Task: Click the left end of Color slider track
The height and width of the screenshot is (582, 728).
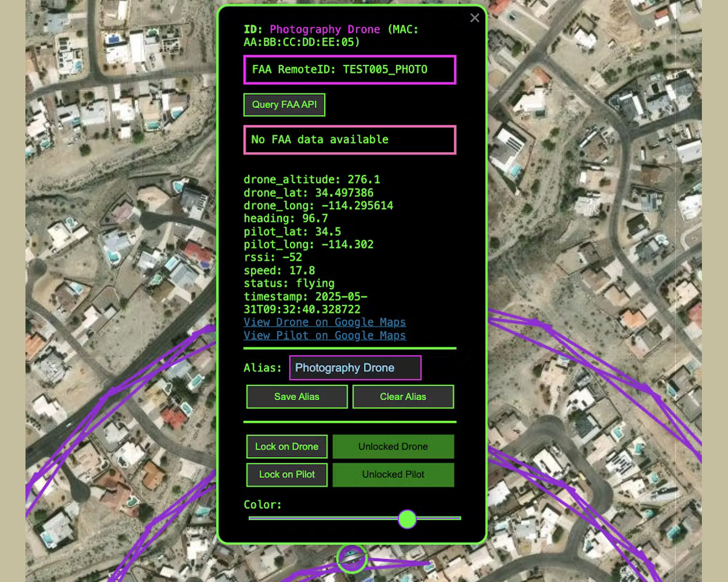Action: [251, 518]
